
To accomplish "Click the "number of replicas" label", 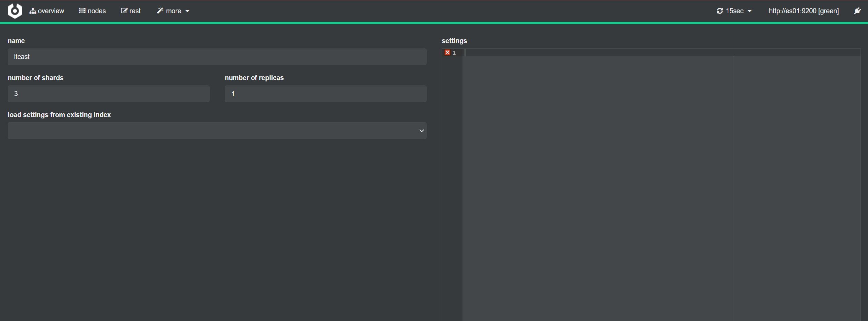I will [x=254, y=78].
